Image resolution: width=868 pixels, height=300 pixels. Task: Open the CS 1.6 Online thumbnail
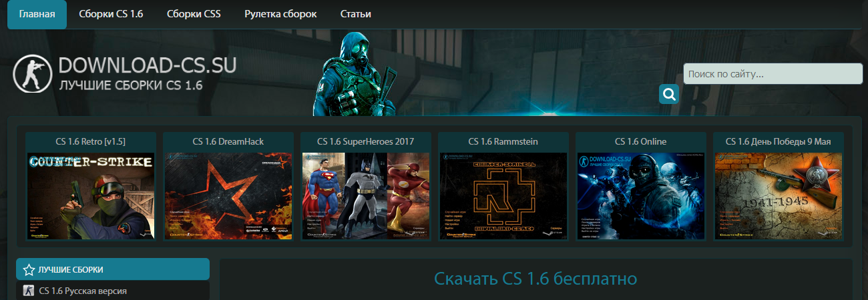pyautogui.click(x=641, y=196)
